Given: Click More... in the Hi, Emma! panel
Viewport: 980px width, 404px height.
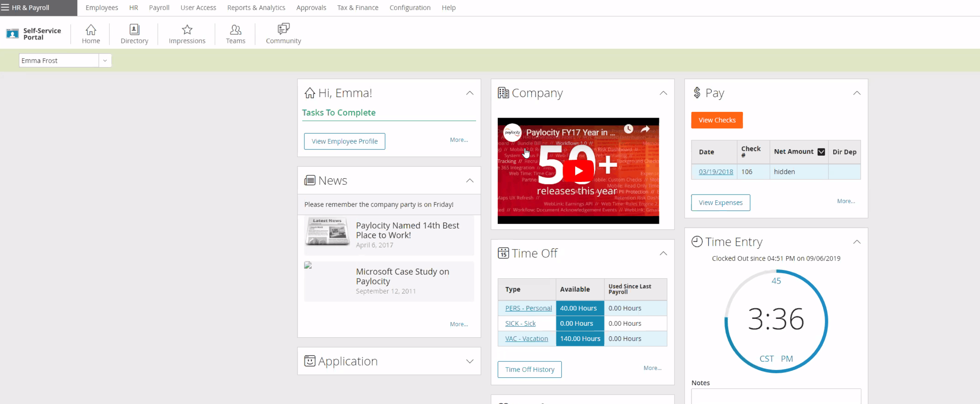Looking at the screenshot, I should tap(459, 140).
